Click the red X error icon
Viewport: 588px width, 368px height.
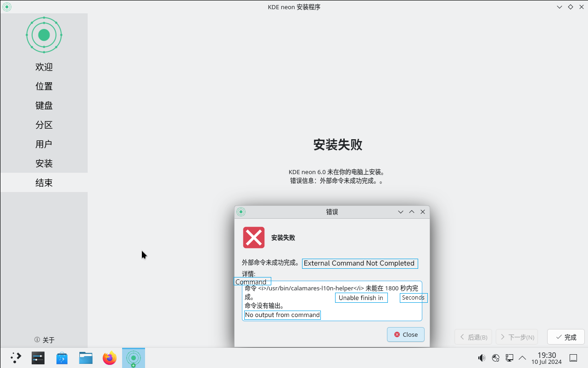click(x=254, y=238)
